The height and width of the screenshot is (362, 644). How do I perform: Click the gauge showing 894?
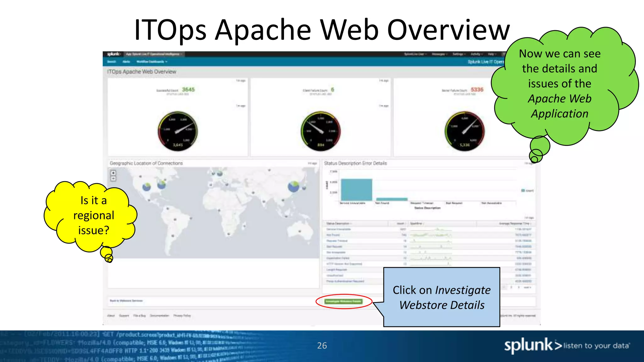(321, 131)
